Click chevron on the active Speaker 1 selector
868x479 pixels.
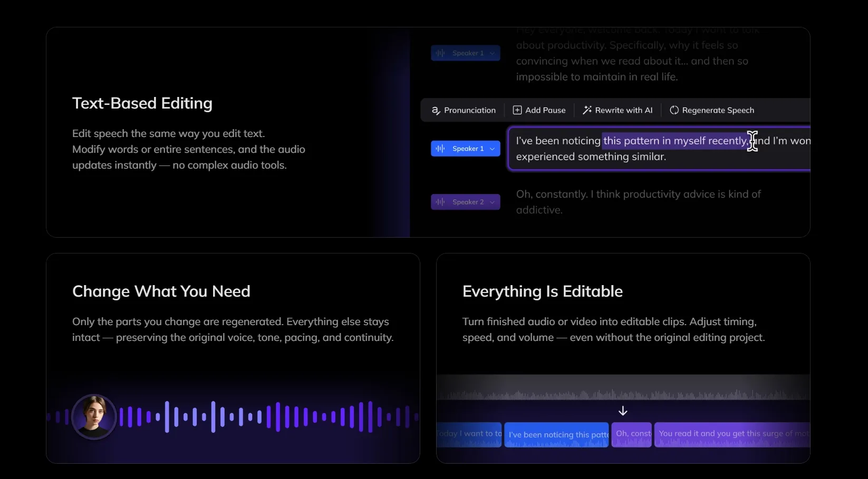click(x=492, y=149)
